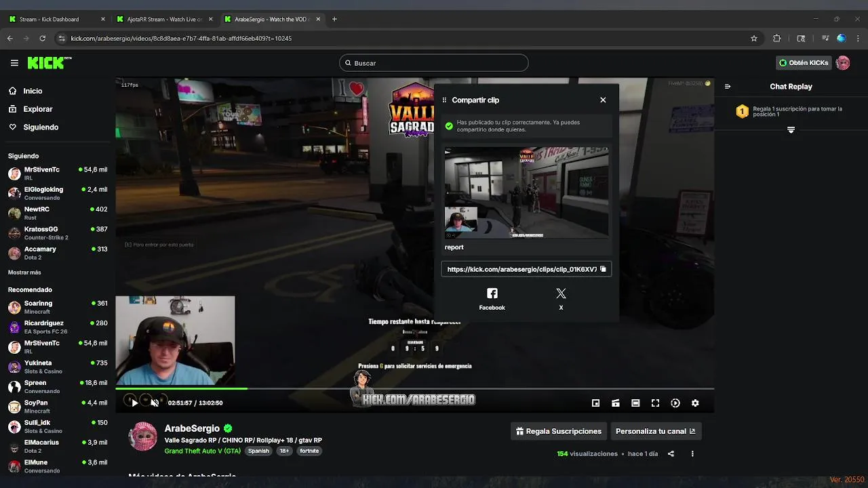Collapse the Chat Replay panel
This screenshot has width=868, height=488.
click(728, 87)
